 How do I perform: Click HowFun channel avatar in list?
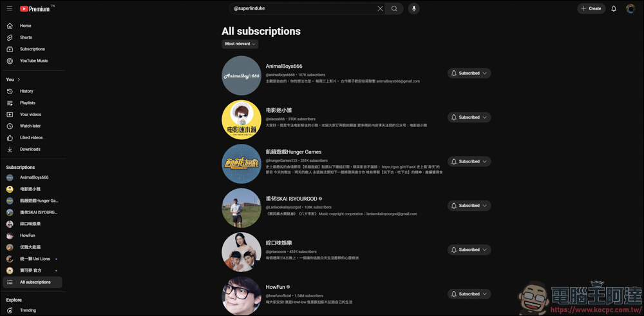click(241, 296)
